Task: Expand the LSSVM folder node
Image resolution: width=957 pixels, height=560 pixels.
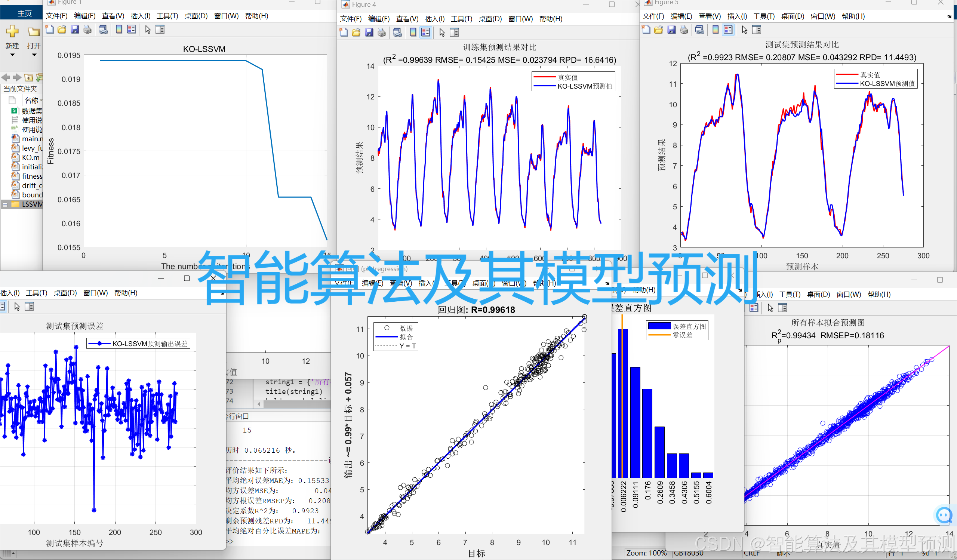Action: click(5, 204)
